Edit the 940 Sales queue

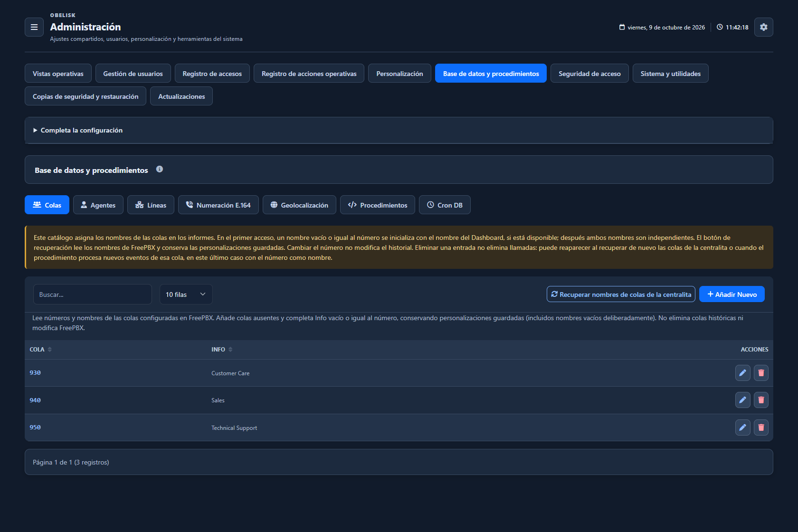tap(743, 400)
